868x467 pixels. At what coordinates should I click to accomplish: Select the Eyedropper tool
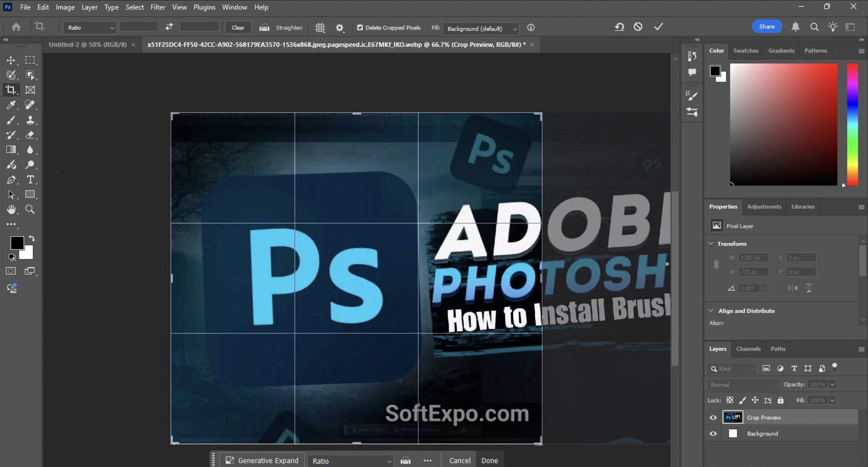11,105
